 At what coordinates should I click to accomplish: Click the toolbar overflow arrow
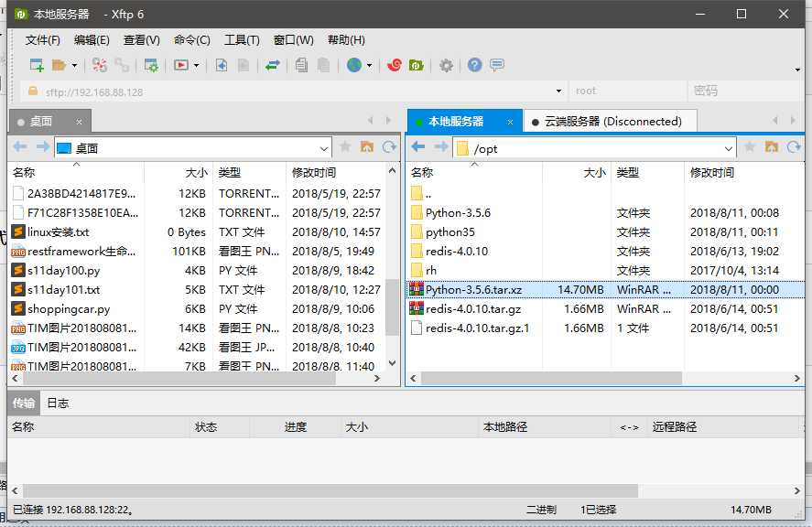pos(797,70)
